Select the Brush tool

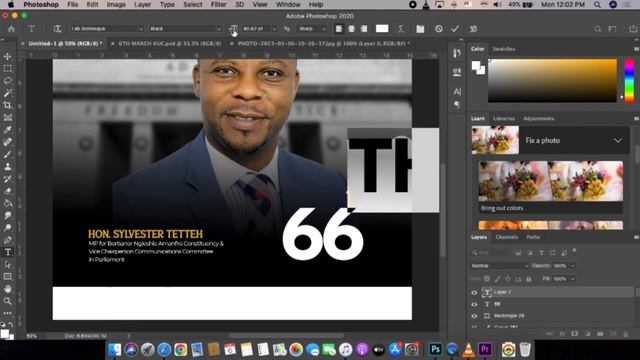pyautogui.click(x=7, y=154)
